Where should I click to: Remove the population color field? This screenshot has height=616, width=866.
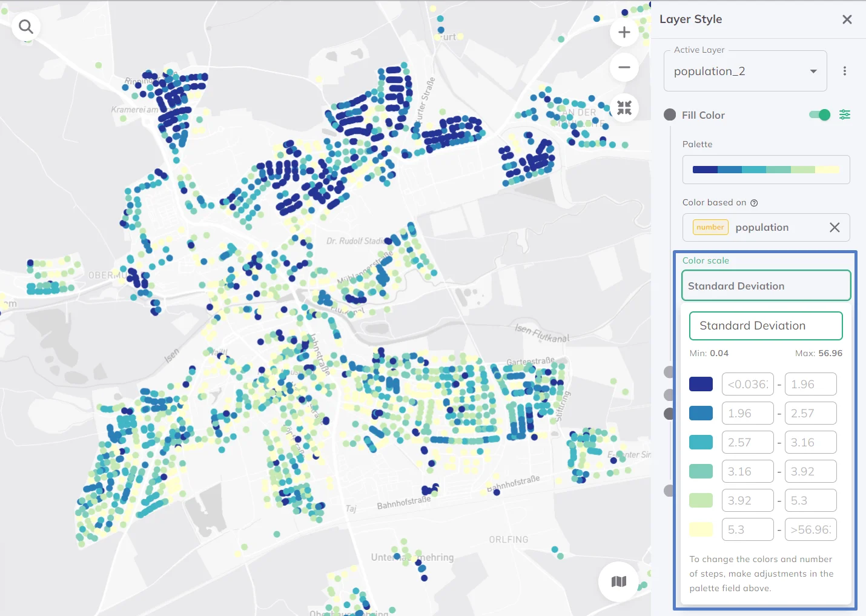click(835, 227)
